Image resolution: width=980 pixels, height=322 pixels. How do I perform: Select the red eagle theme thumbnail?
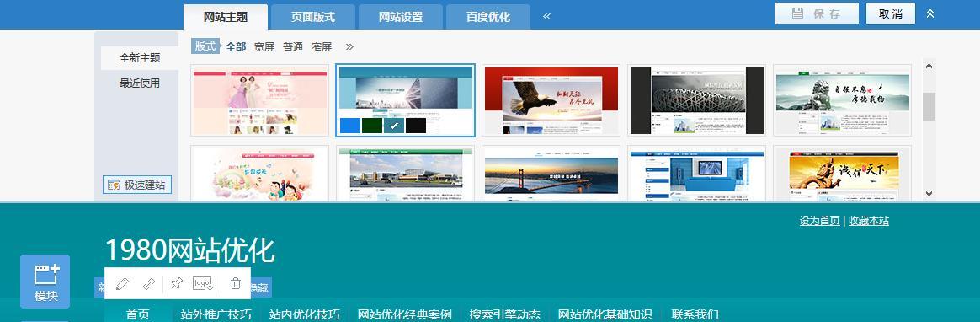point(551,100)
